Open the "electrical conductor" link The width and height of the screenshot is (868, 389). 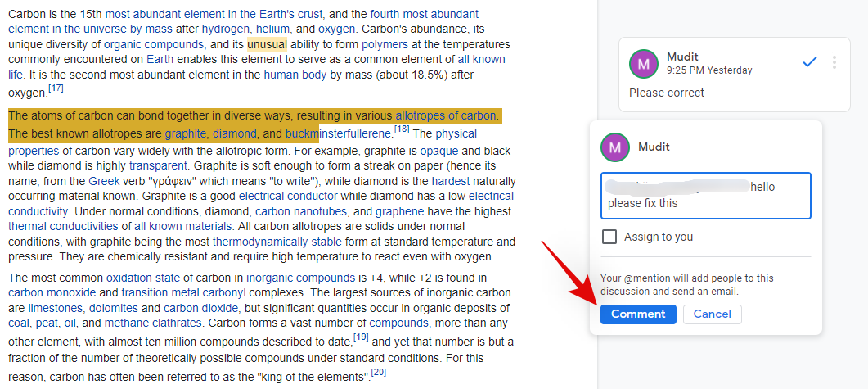(288, 196)
